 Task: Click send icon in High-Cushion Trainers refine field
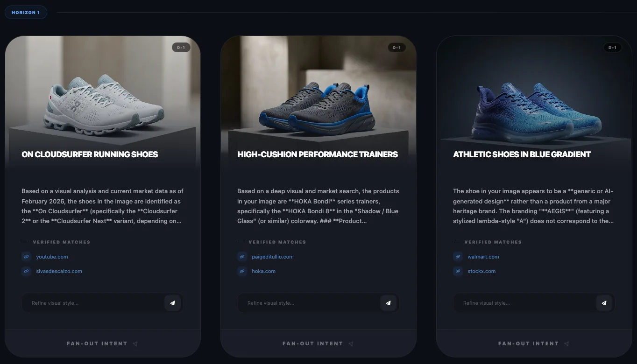pos(388,303)
